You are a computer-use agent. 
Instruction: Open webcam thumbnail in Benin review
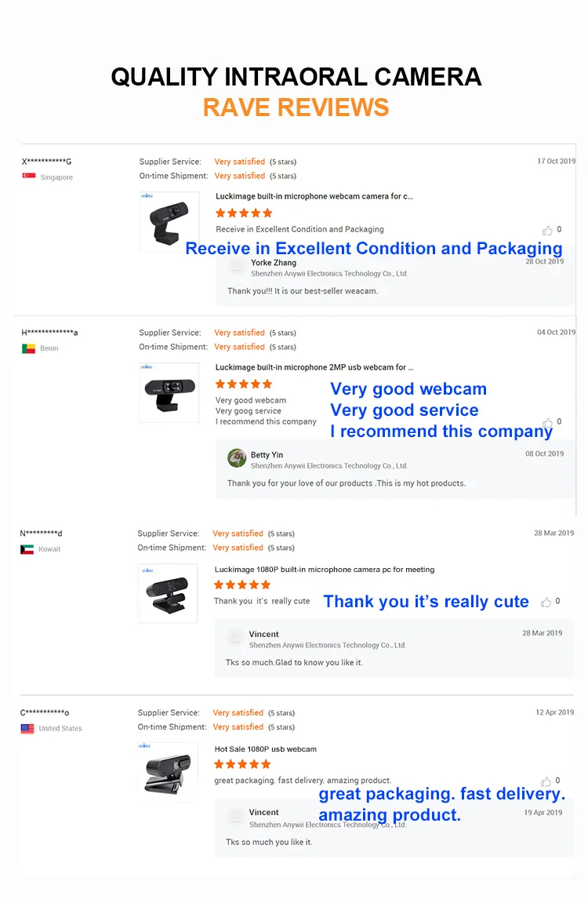pyautogui.click(x=169, y=392)
